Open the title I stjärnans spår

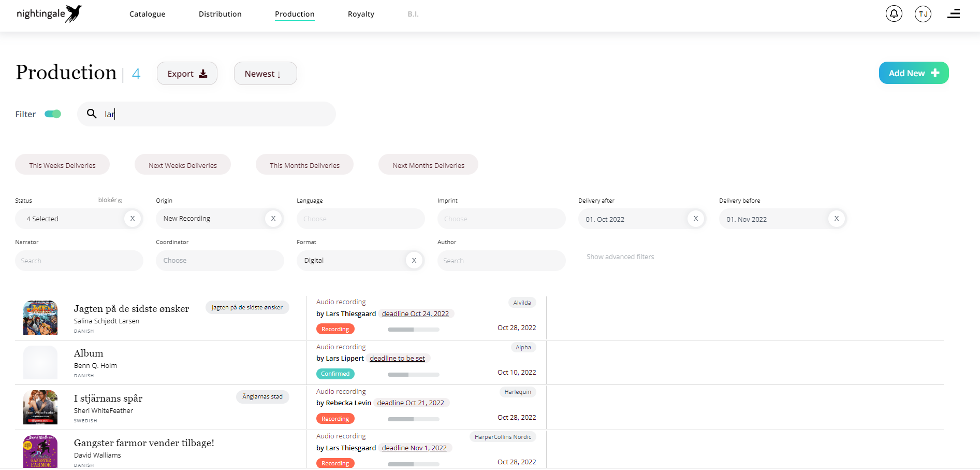(x=108, y=398)
